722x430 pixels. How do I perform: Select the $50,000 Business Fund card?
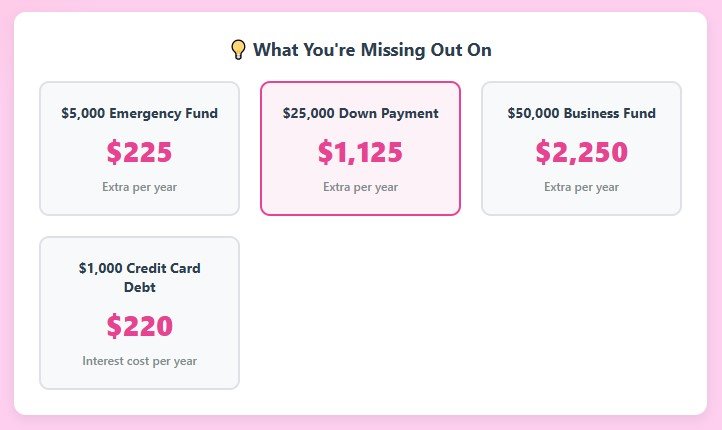pyautogui.click(x=582, y=148)
